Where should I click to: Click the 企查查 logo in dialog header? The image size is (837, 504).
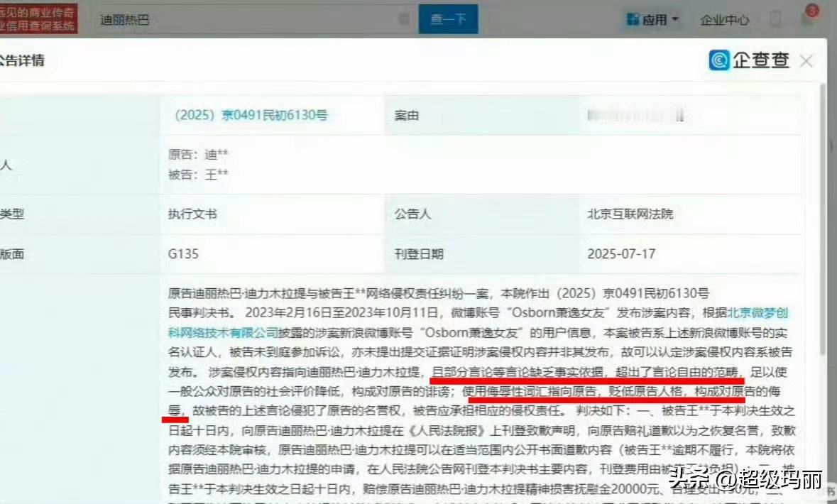tap(749, 60)
